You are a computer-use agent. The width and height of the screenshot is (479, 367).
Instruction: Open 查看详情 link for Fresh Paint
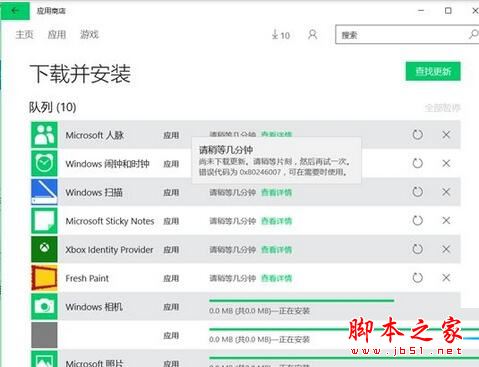point(276,278)
